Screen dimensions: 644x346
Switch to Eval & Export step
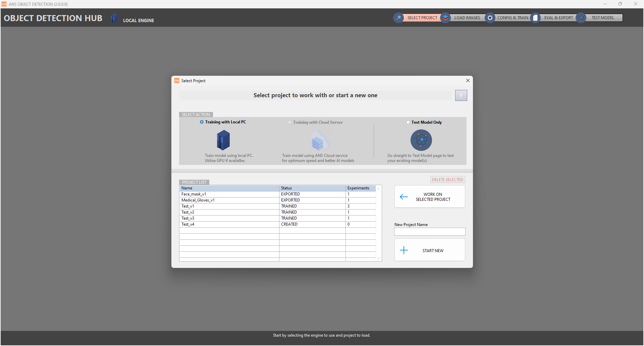point(558,18)
